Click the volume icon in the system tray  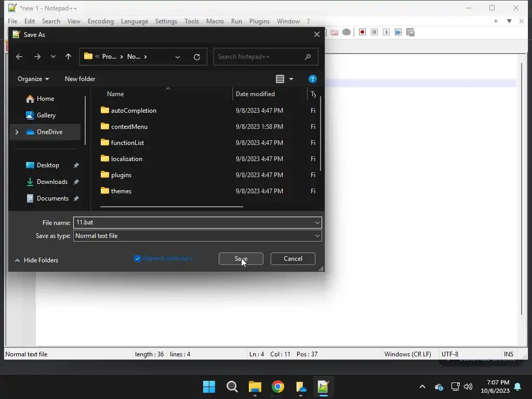468,387
